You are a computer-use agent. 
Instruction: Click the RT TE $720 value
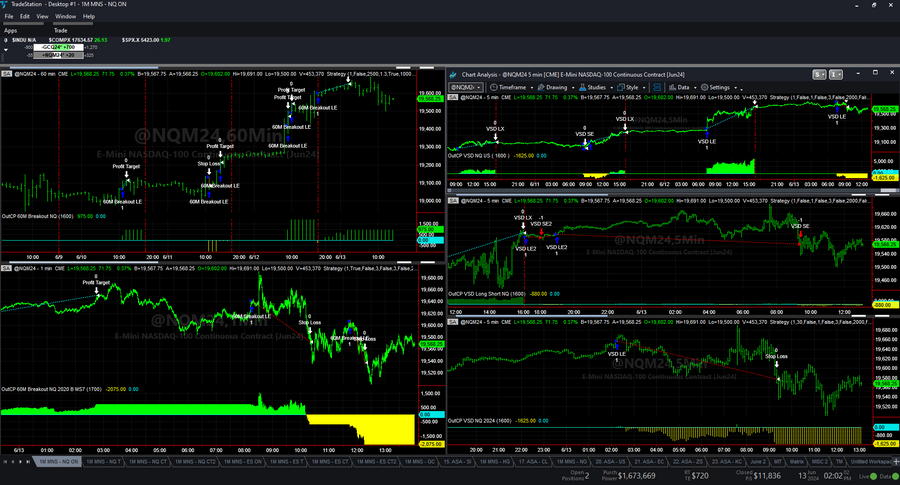pos(700,476)
